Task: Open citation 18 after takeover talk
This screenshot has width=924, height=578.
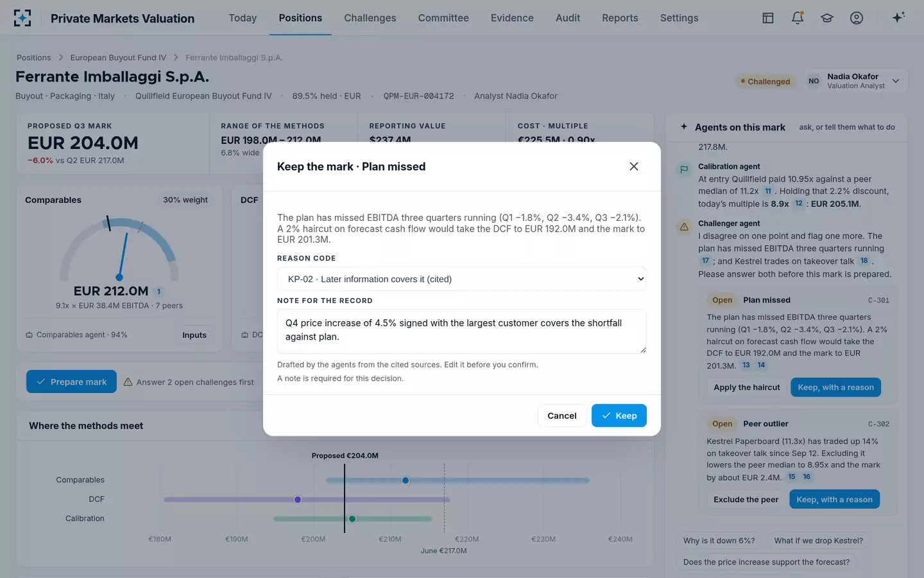Action: pos(864,261)
